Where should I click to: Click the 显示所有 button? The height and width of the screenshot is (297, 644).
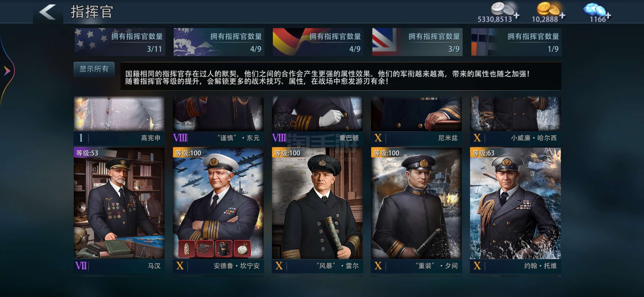(x=94, y=69)
